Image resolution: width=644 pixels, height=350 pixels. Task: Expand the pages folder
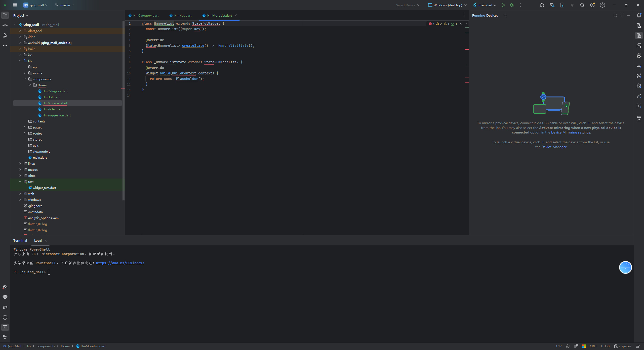pos(25,127)
